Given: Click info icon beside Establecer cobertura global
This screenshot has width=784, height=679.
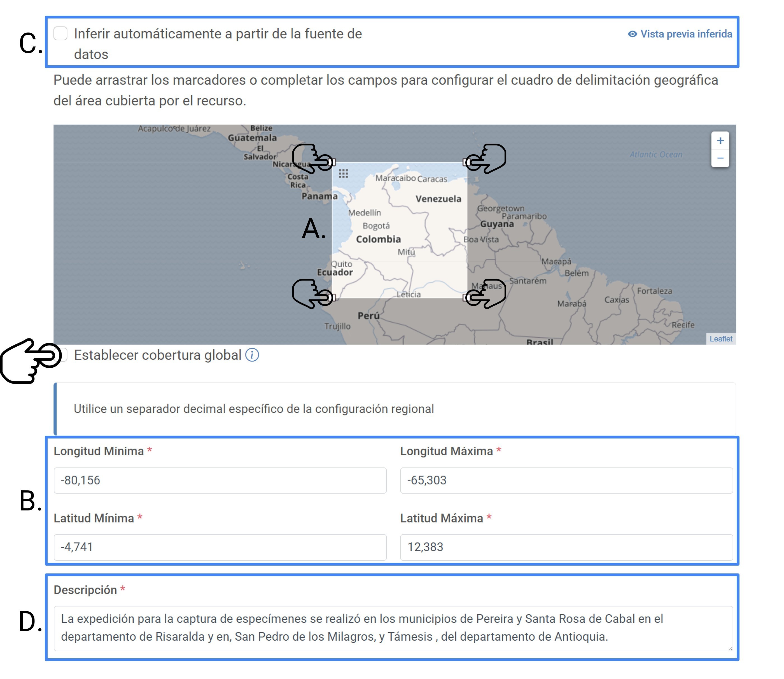Looking at the screenshot, I should pyautogui.click(x=252, y=355).
